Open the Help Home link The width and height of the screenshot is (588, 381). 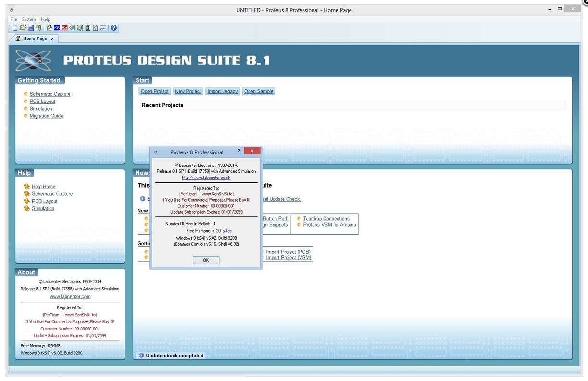pyautogui.click(x=44, y=187)
